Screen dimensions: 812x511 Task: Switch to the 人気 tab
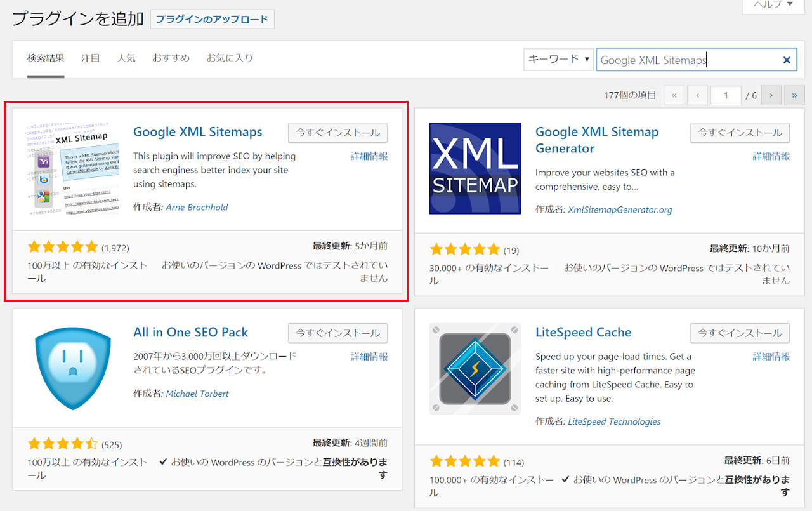tap(126, 58)
